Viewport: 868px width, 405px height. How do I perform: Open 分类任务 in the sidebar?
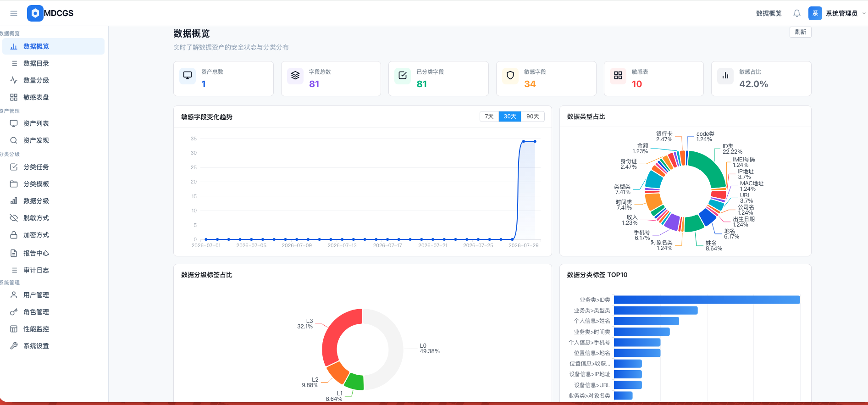tap(54, 167)
